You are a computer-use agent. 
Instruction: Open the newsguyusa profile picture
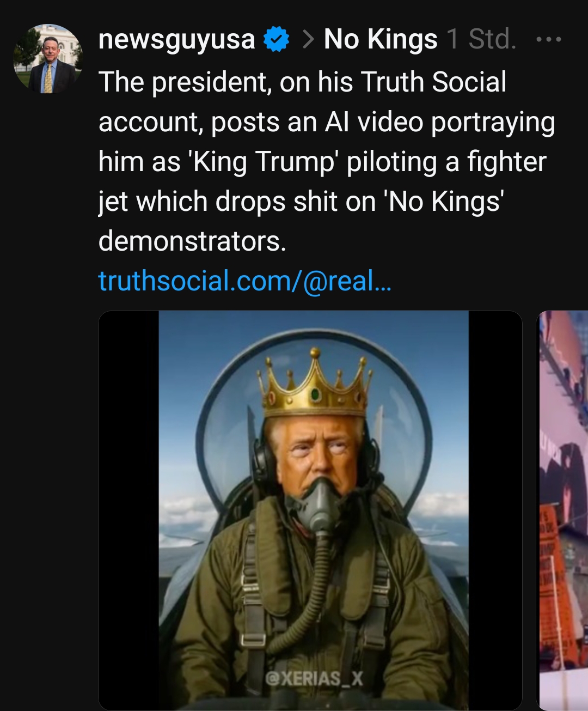pyautogui.click(x=47, y=59)
